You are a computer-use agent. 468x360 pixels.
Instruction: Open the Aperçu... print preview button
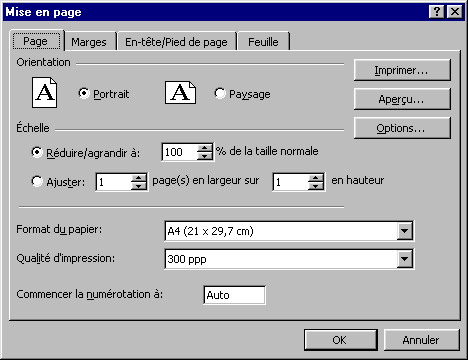tap(402, 99)
